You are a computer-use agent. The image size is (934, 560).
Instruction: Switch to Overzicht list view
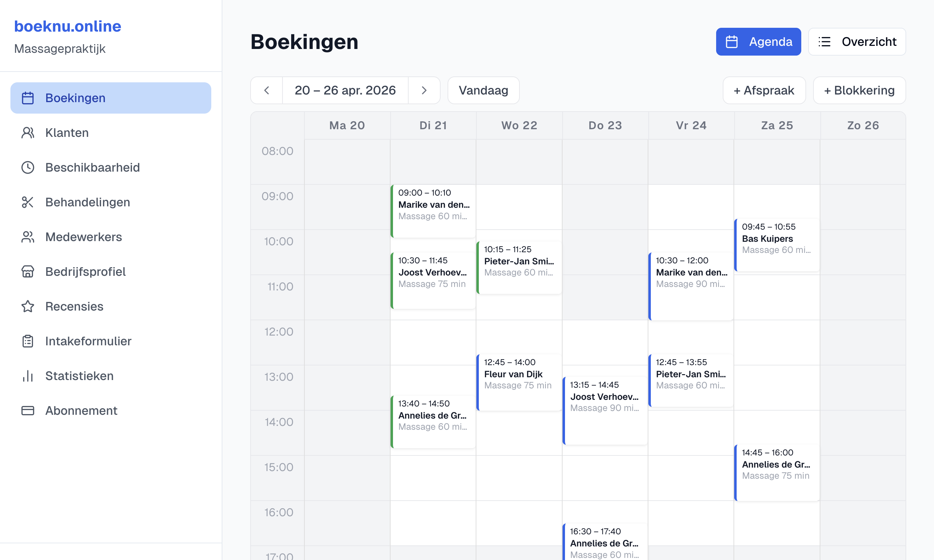(x=857, y=41)
